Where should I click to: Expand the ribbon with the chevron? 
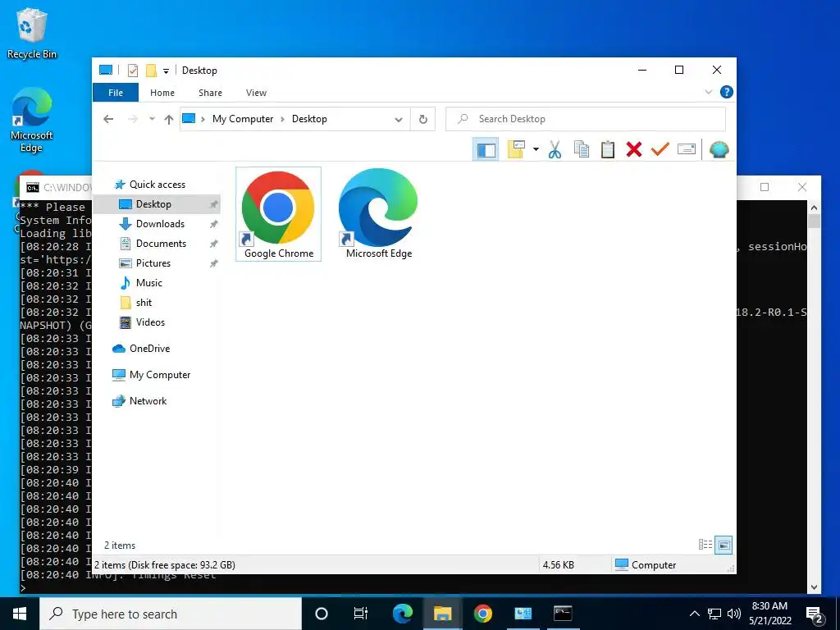[708, 92]
